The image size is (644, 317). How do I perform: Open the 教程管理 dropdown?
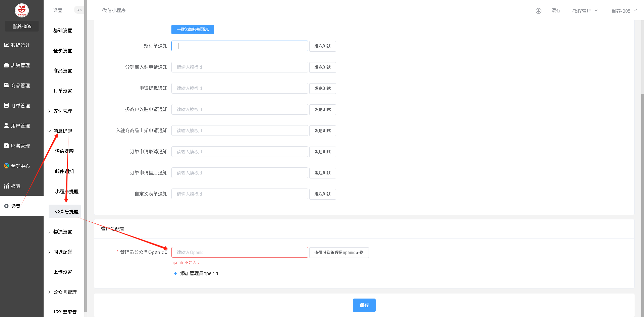coord(585,11)
